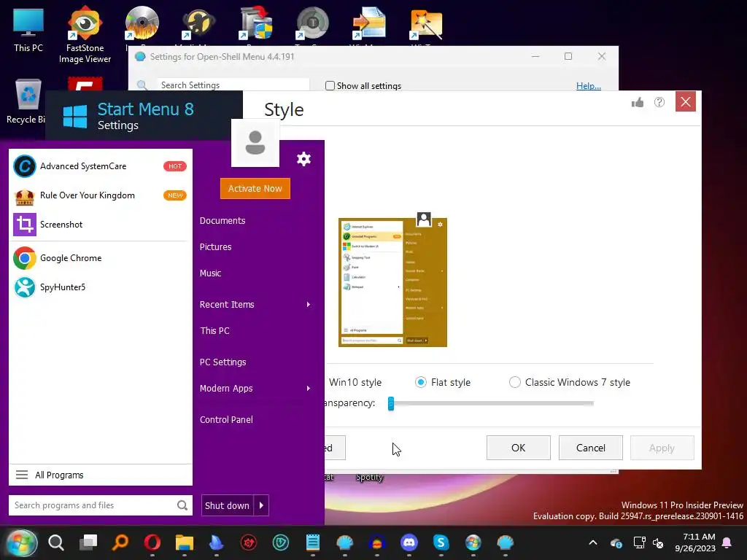
Task: Open All Programs list
Action: click(x=101, y=475)
